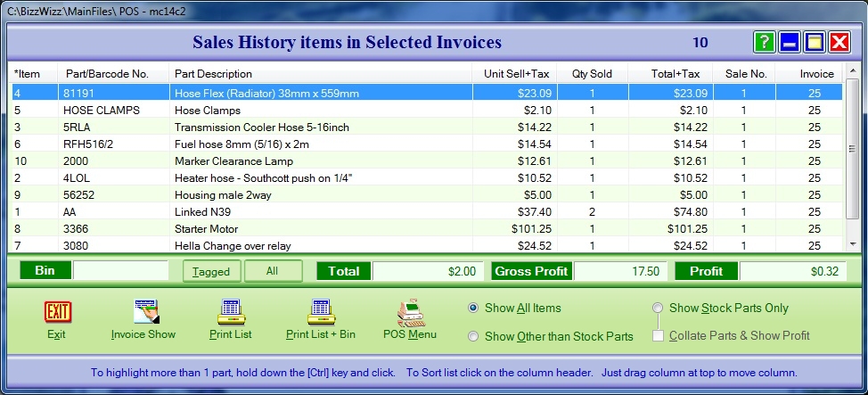This screenshot has height=395, width=868.
Task: Click the green Gross Profit label
Action: tap(531, 271)
